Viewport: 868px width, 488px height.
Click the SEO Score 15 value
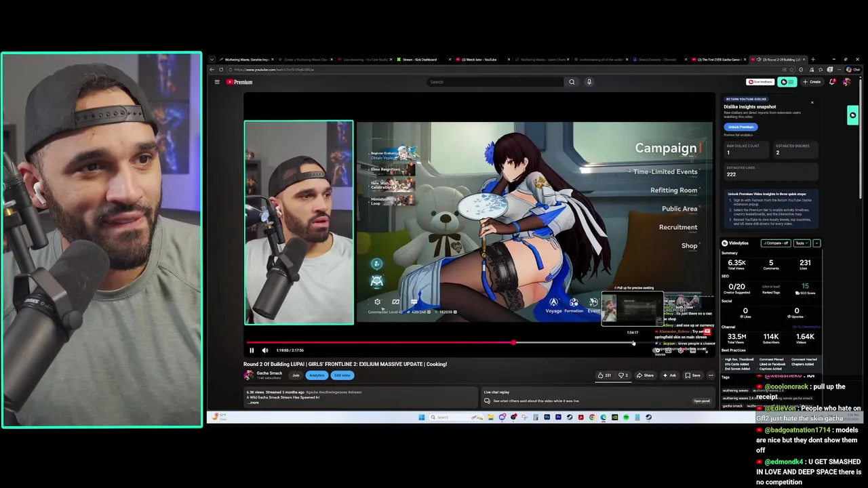pos(806,286)
